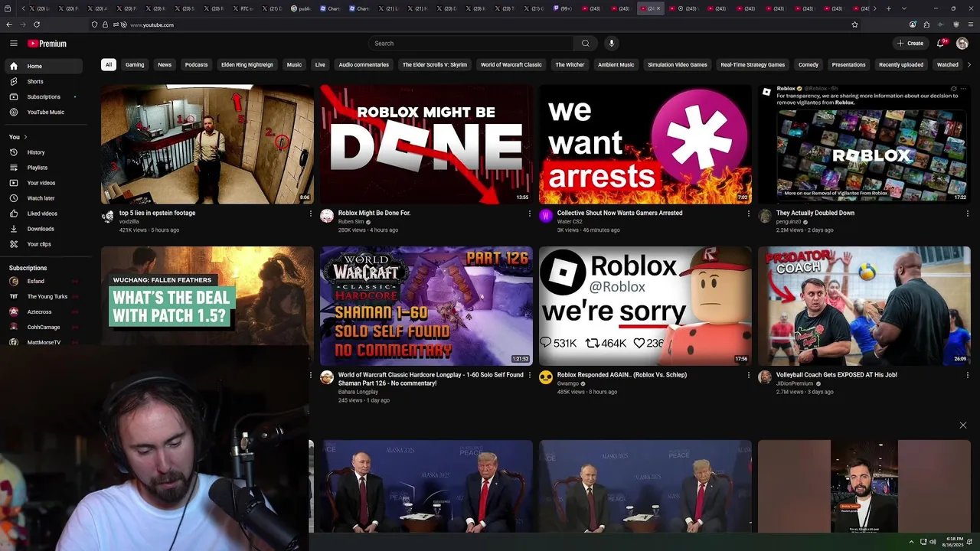Click the YouTube Premium logo
980x551 pixels.
pyautogui.click(x=47, y=44)
